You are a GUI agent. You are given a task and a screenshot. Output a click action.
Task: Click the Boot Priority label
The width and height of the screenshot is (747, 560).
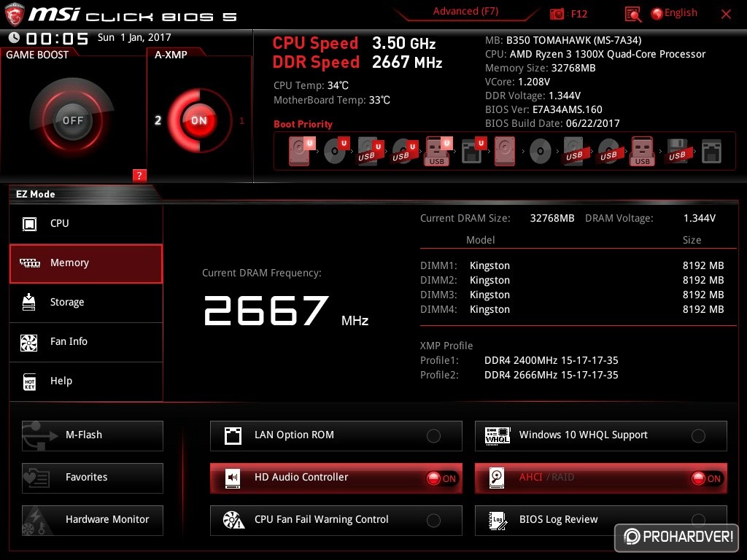[303, 124]
